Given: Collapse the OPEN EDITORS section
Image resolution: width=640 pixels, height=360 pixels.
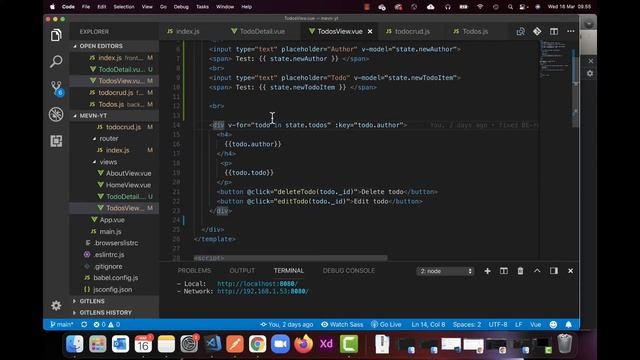Looking at the screenshot, I should click(x=114, y=46).
